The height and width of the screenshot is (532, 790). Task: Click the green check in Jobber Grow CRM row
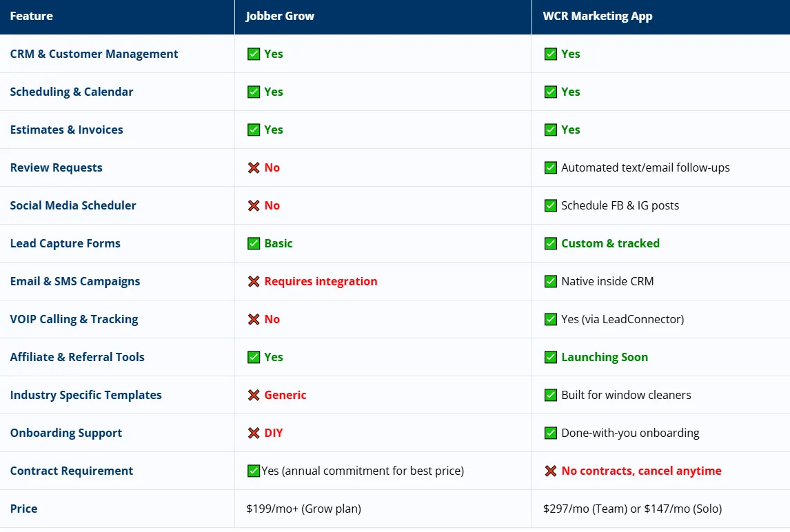[254, 54]
